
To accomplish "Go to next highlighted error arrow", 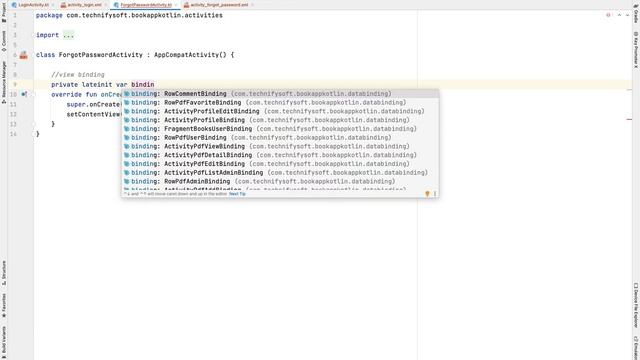I will coord(627,15).
